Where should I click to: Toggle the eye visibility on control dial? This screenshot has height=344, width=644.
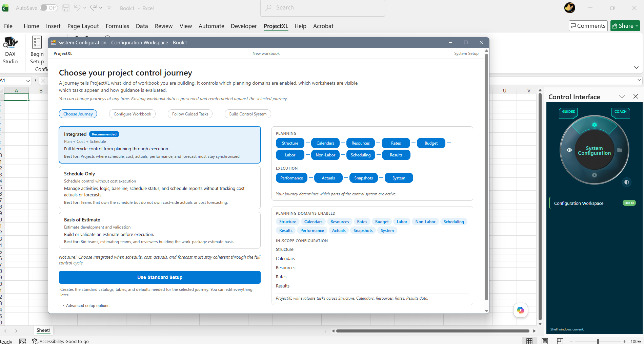[569, 150]
